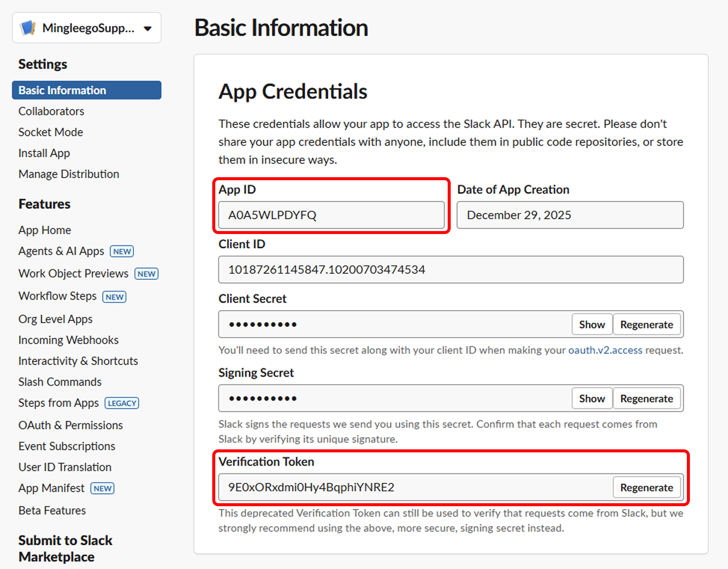Open OAuth & Permissions settings
728x569 pixels.
(71, 425)
